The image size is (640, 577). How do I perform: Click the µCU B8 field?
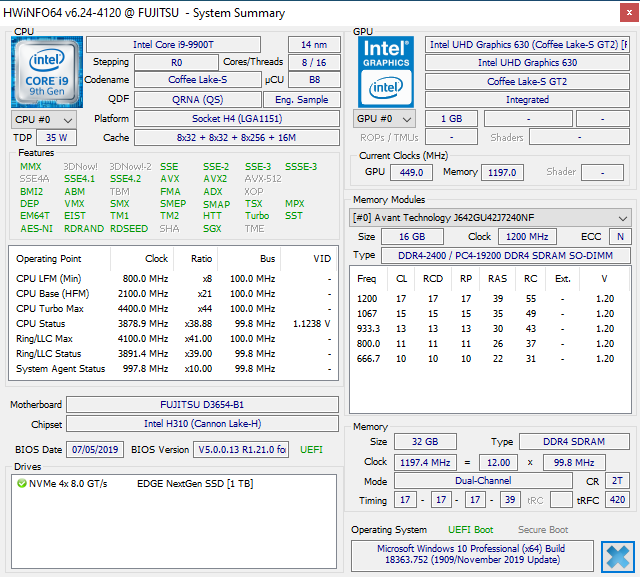pyautogui.click(x=314, y=80)
